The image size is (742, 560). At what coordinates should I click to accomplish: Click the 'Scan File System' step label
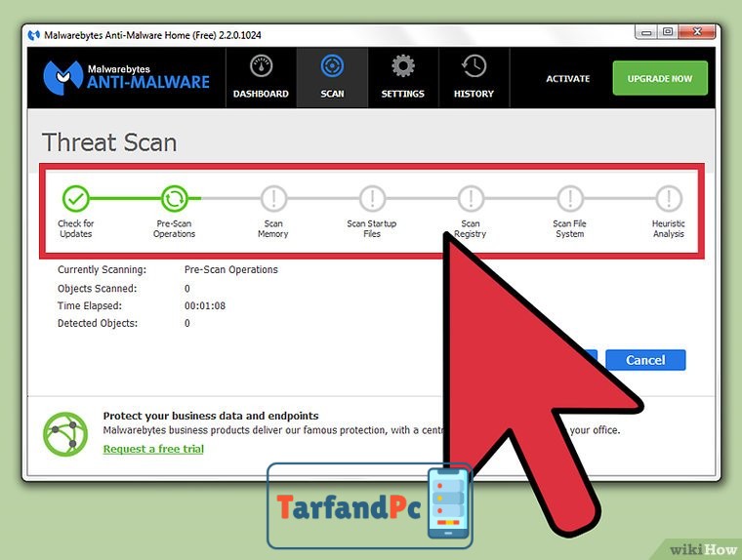pyautogui.click(x=570, y=228)
